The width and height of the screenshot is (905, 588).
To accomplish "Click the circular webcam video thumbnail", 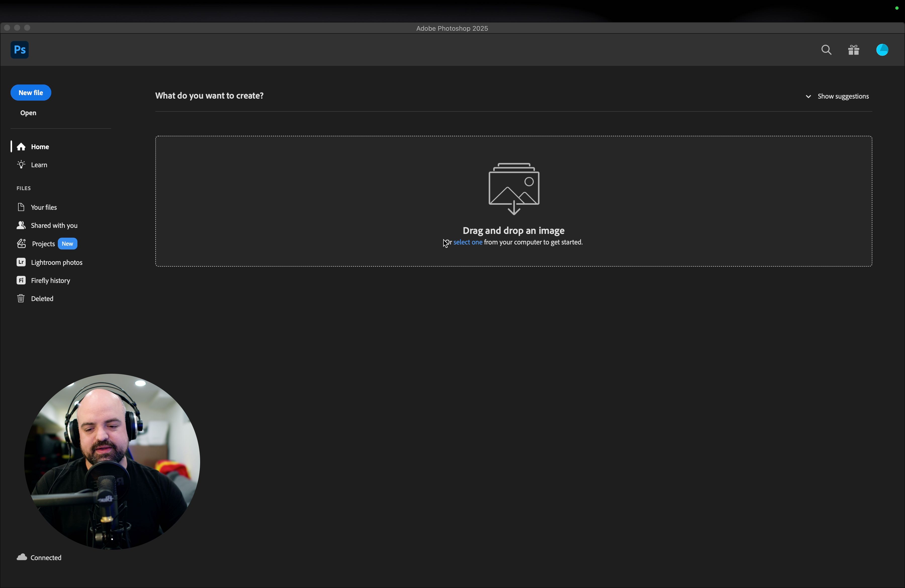I will (x=112, y=461).
